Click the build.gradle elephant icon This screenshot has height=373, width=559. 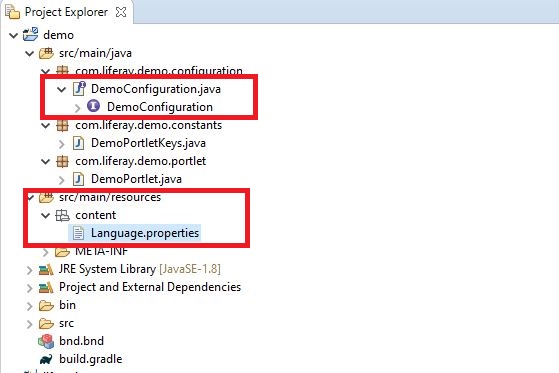click(46, 359)
